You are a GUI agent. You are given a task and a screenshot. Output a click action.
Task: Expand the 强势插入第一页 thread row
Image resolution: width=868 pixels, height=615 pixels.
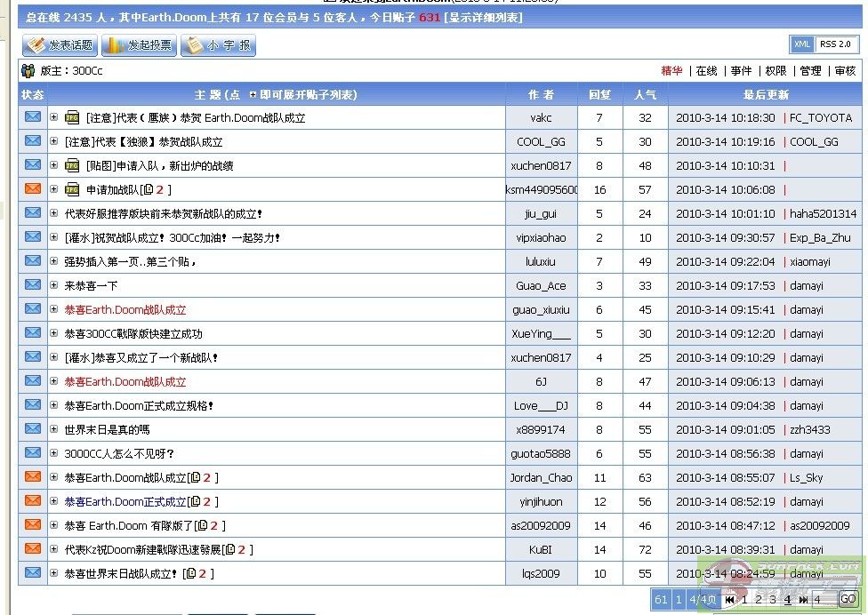pos(53,261)
